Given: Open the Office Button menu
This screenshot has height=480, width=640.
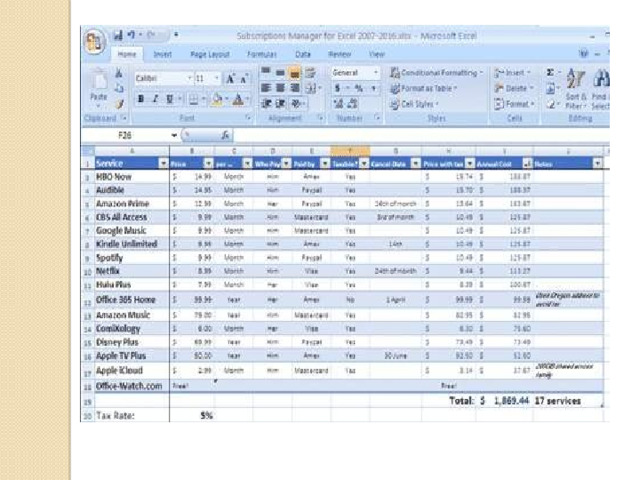Looking at the screenshot, I should coord(94,42).
